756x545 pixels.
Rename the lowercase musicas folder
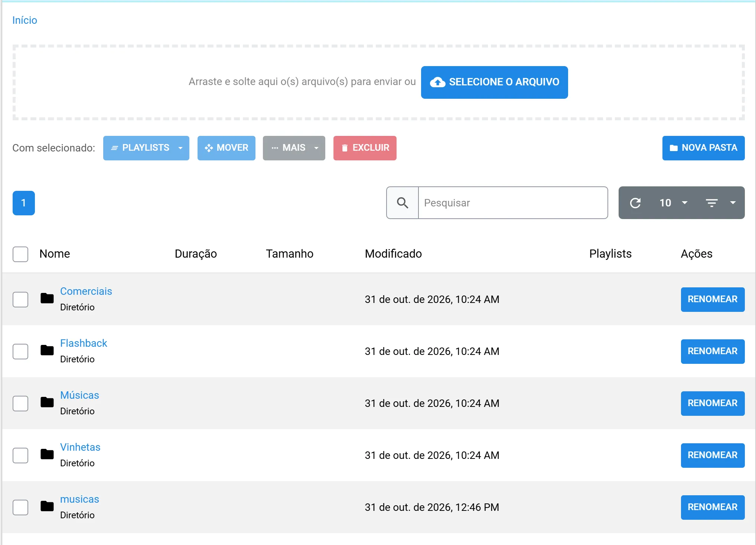click(x=713, y=508)
